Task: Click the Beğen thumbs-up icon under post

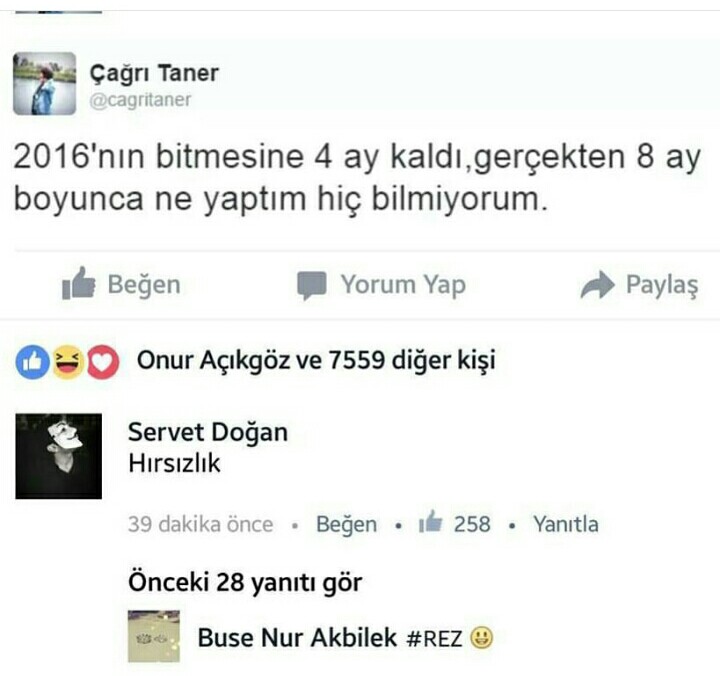Action: pos(79,283)
